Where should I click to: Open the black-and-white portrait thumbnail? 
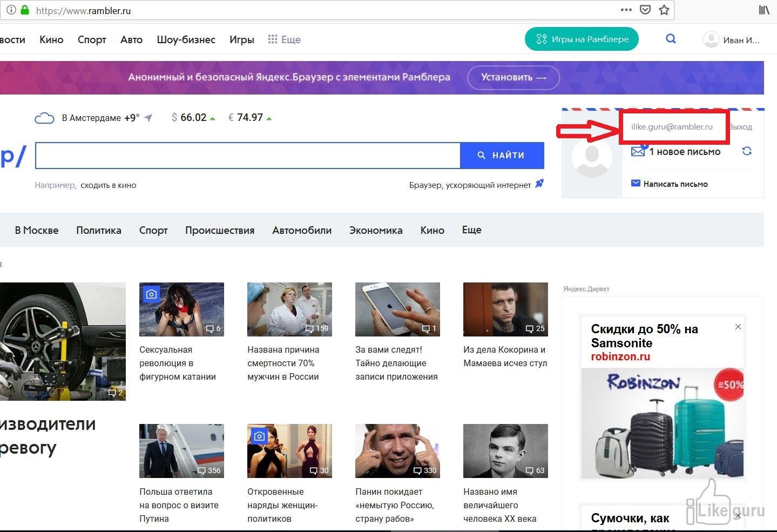point(505,451)
